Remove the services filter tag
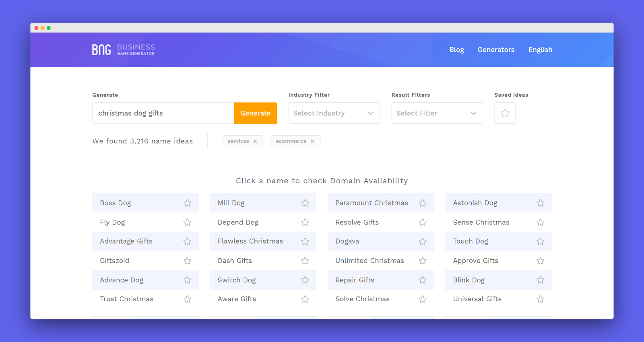The width and height of the screenshot is (644, 342). [255, 141]
